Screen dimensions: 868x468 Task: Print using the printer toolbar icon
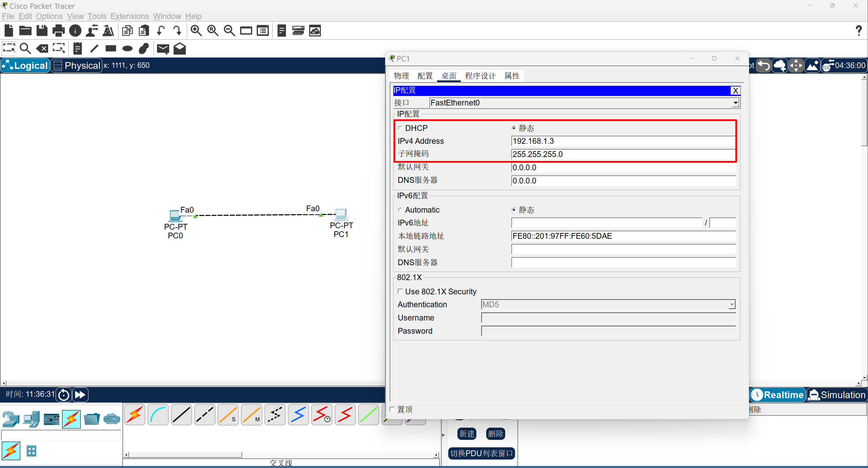(58, 31)
